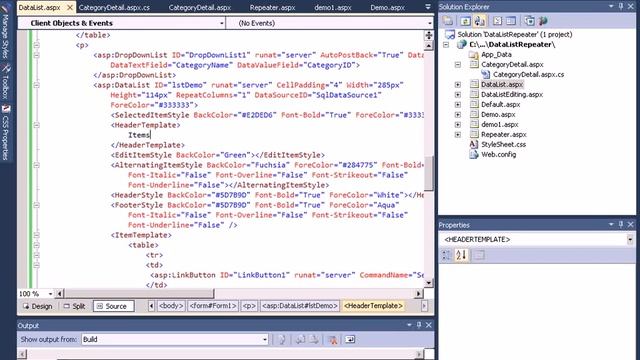Click Clear All icon in Output toolbar

333,340
